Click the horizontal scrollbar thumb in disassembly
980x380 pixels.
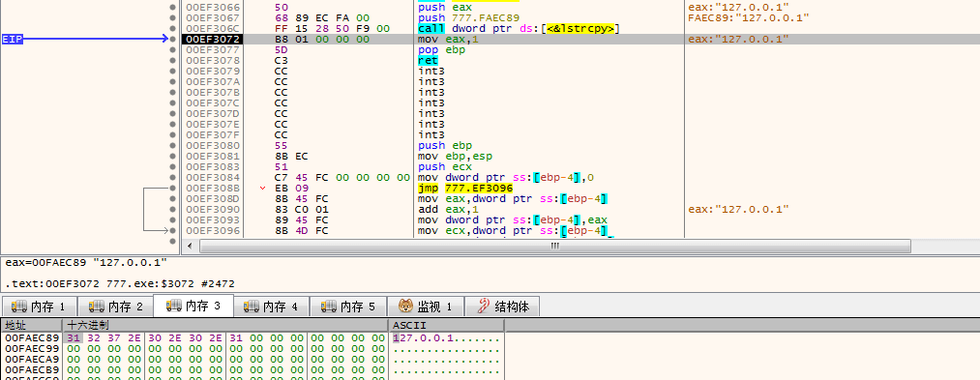[555, 247]
